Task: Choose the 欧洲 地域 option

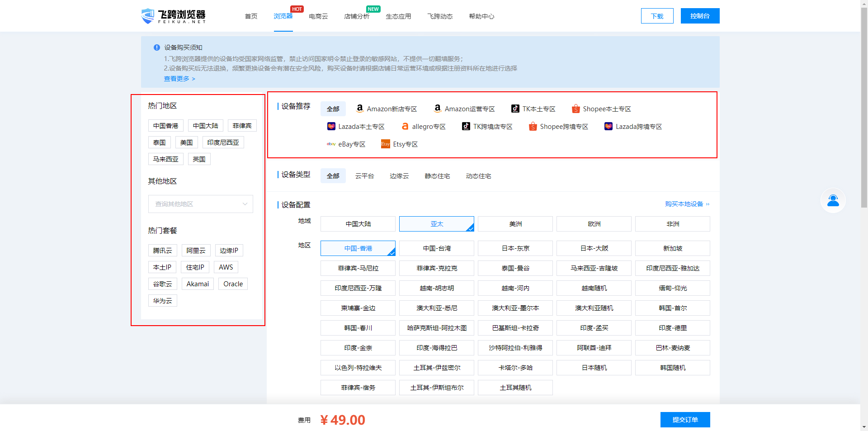Action: tap(594, 224)
